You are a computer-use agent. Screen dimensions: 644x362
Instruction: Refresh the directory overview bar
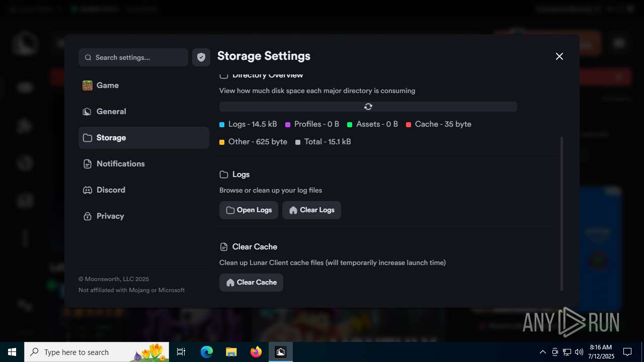368,107
